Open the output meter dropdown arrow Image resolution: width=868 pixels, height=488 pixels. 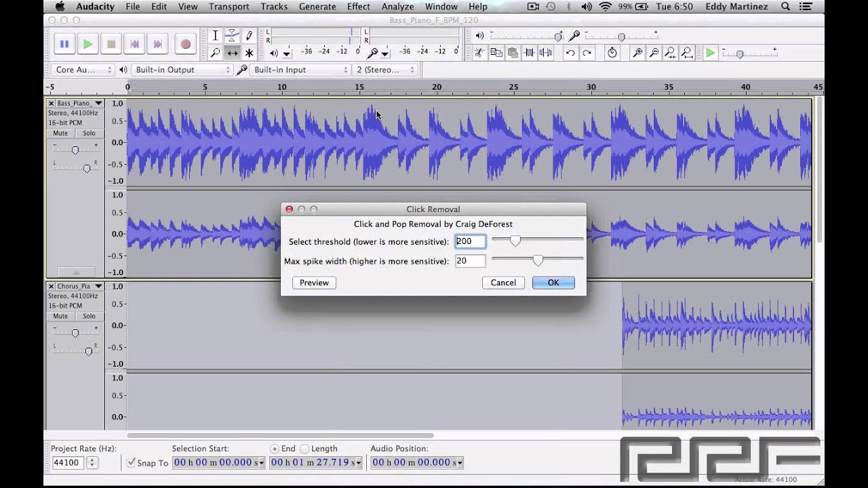286,53
